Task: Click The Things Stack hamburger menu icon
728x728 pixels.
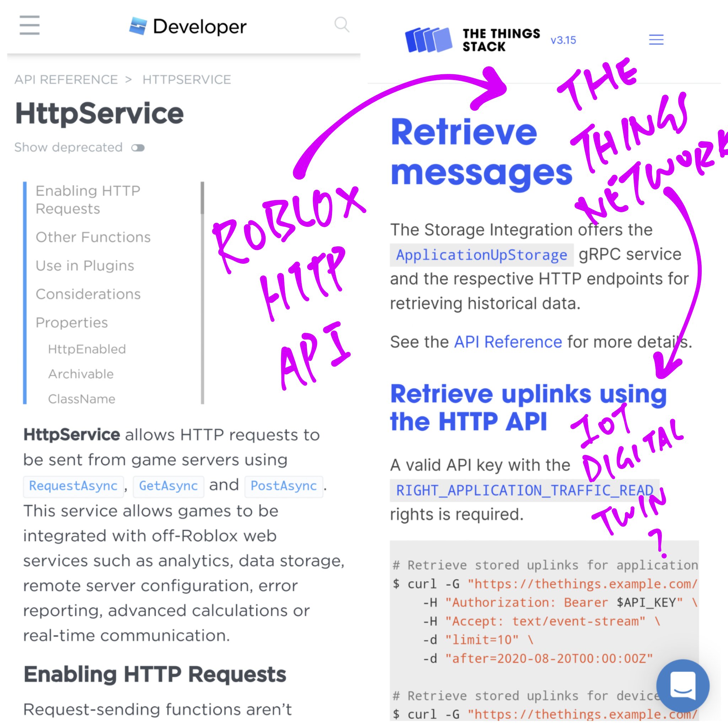Action: [656, 40]
